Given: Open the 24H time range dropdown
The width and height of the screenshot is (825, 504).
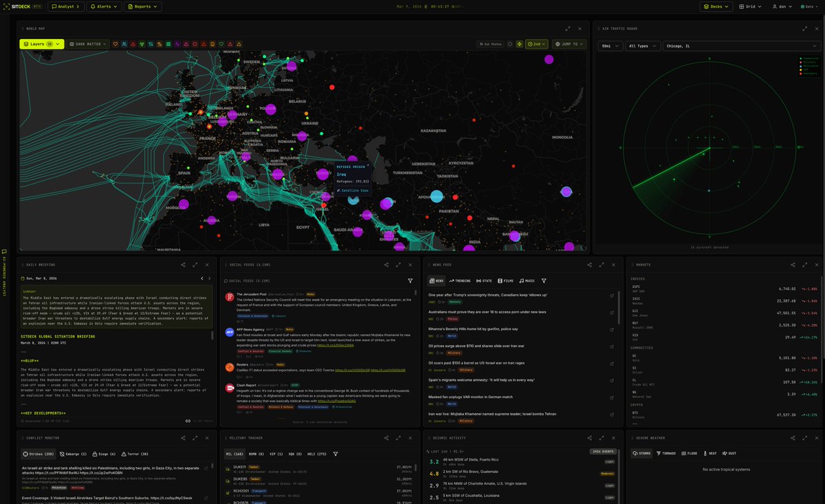Looking at the screenshot, I should coord(536,44).
